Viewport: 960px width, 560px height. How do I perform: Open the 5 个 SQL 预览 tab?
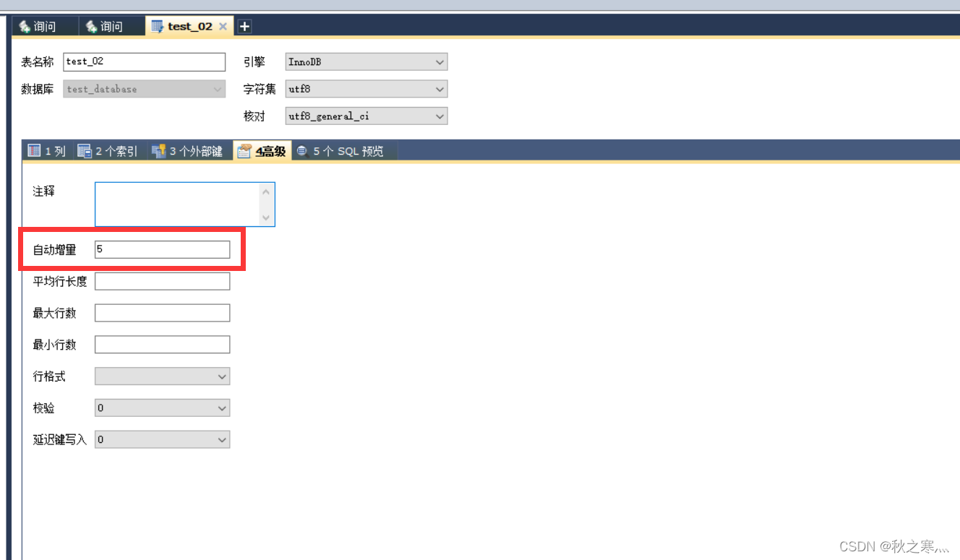[x=340, y=151]
